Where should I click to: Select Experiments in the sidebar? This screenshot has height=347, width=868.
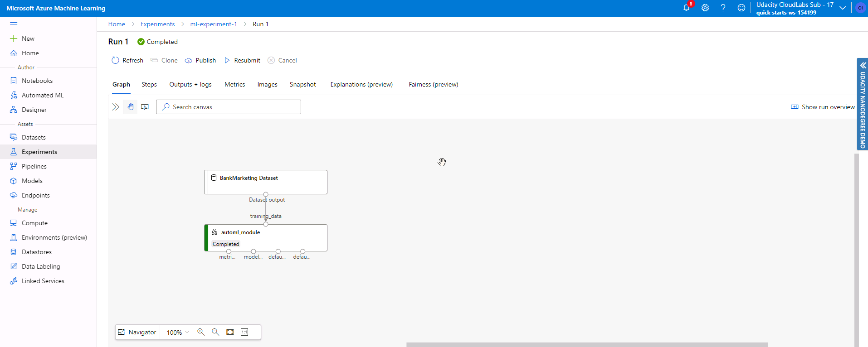[x=49, y=152]
